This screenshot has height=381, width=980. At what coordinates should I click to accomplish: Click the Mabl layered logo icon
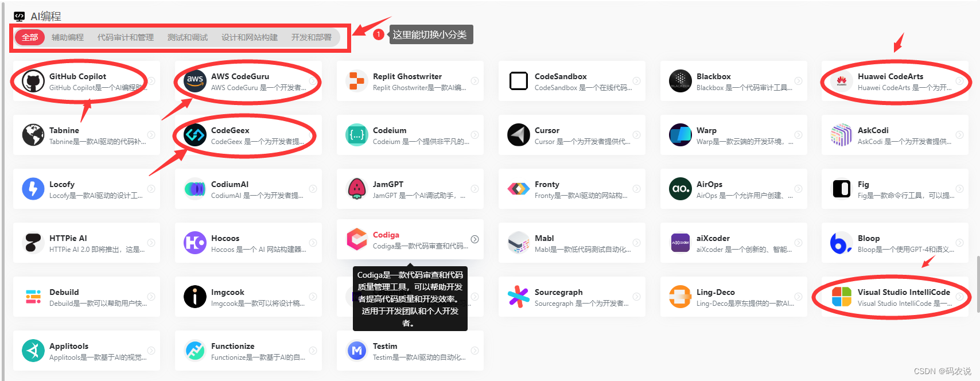point(519,243)
